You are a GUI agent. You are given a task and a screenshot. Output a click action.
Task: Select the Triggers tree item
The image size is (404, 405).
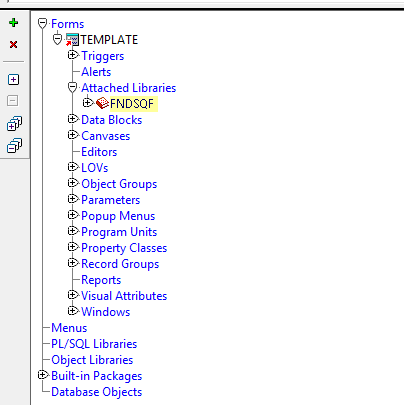pos(103,56)
